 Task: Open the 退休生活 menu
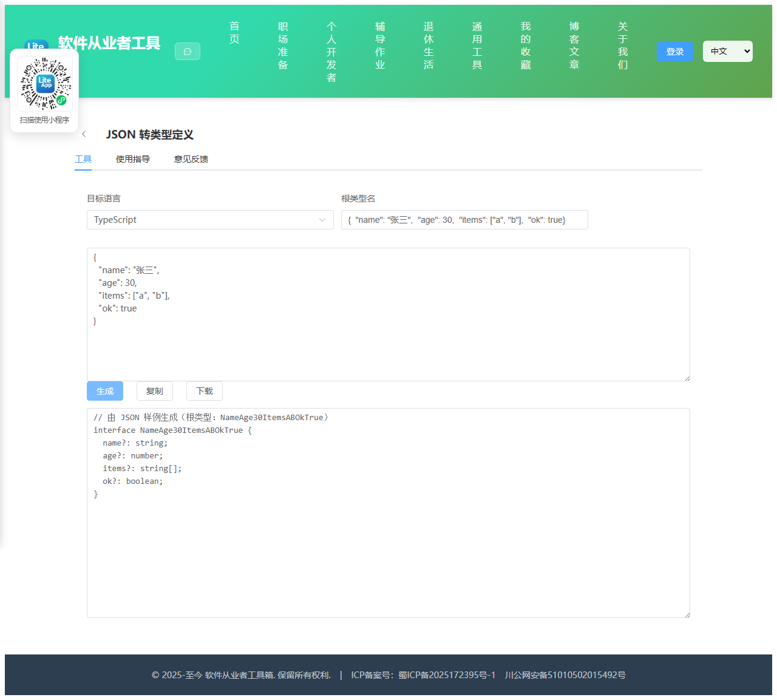pyautogui.click(x=429, y=46)
